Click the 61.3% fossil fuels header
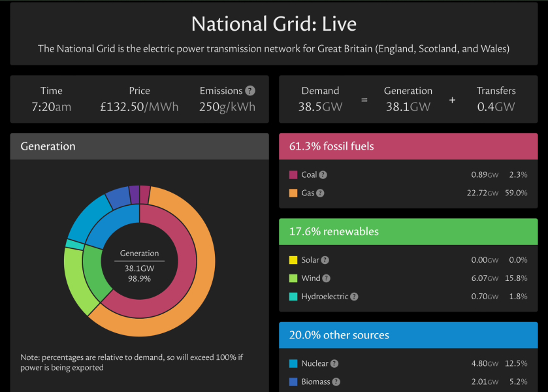 tap(408, 146)
